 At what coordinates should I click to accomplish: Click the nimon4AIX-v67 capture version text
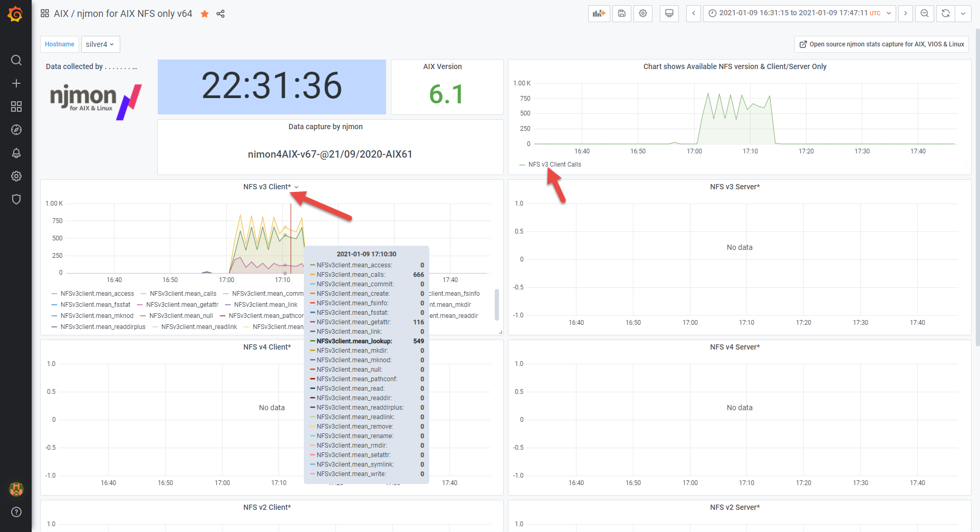pos(330,154)
